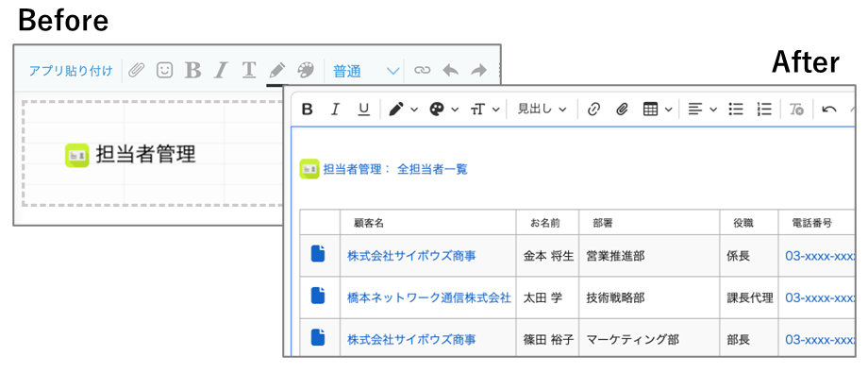The height and width of the screenshot is (373, 868).
Task: Click phone number in 係長 row
Action: click(820, 256)
